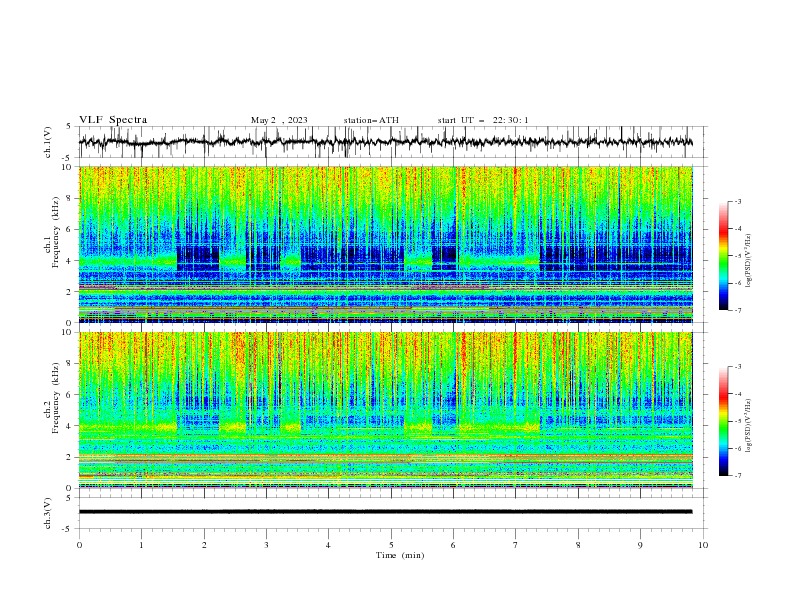This screenshot has height=612, width=792.
Task: Click time axis tick label "2"
Action: click(204, 545)
